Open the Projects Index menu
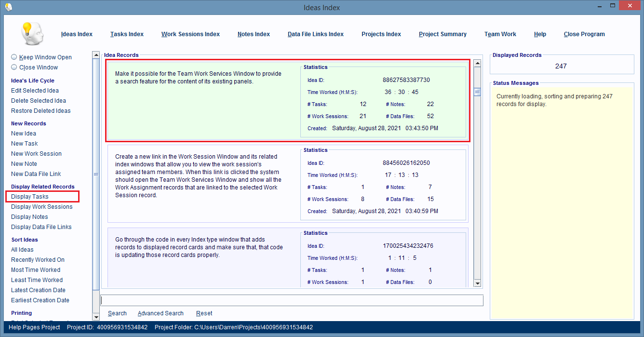 (x=381, y=34)
